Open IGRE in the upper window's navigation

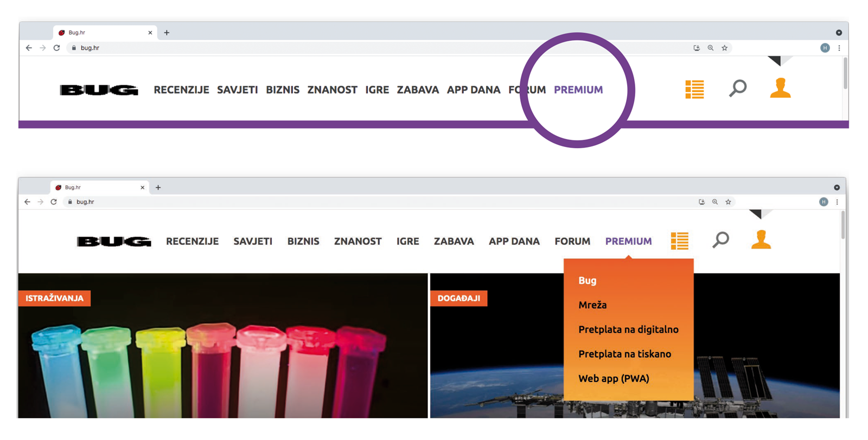377,90
